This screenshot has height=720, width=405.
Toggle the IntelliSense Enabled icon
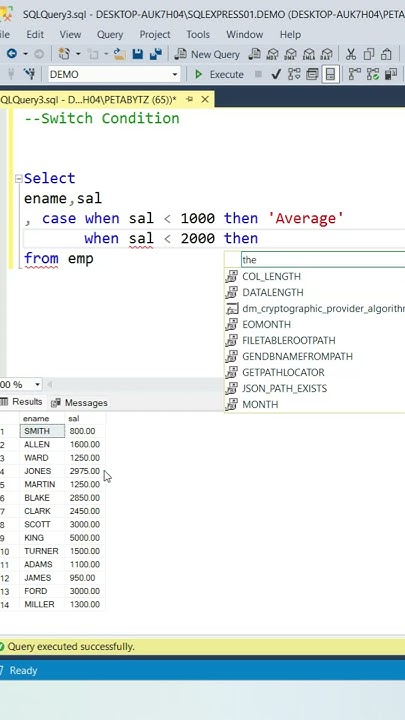[x=331, y=74]
